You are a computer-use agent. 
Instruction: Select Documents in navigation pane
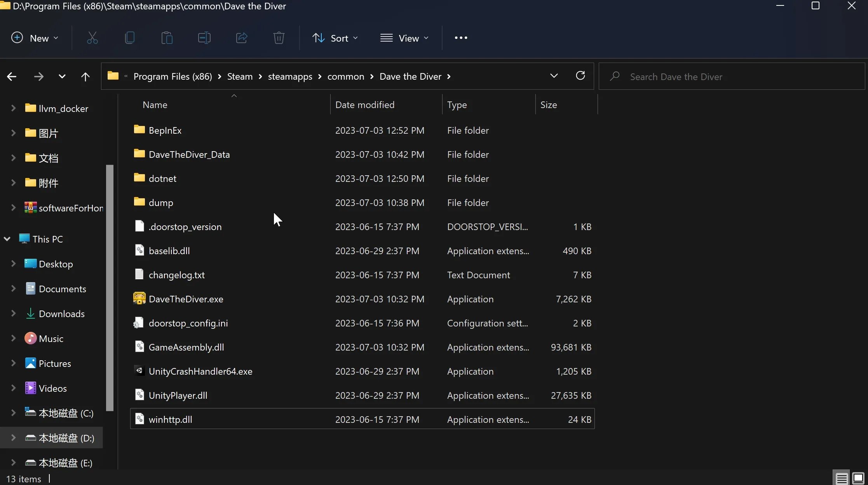click(62, 289)
